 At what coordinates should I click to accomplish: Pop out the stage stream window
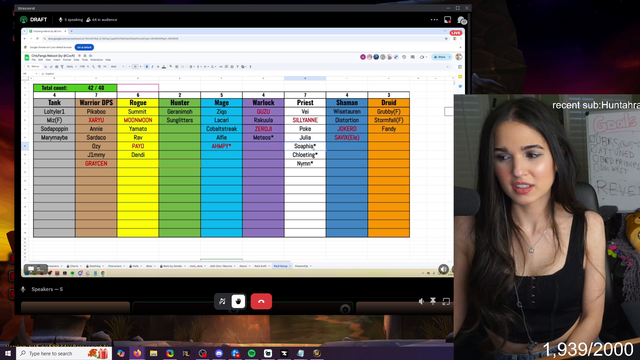coord(448,20)
